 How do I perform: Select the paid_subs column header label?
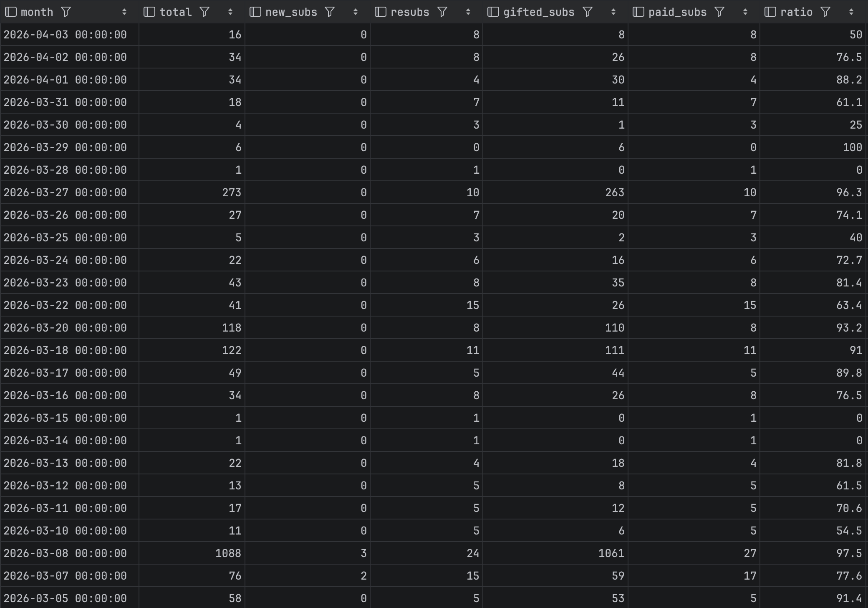tap(677, 12)
